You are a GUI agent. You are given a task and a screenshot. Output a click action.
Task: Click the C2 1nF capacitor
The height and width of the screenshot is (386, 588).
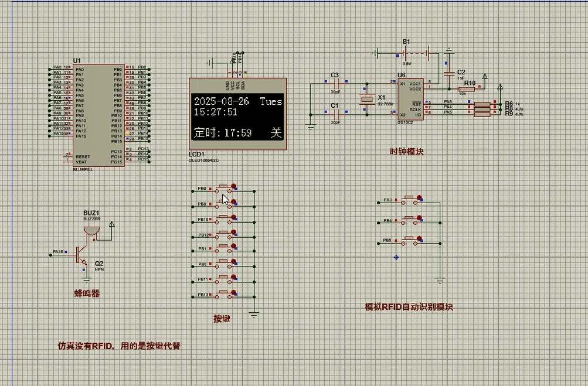pyautogui.click(x=449, y=73)
